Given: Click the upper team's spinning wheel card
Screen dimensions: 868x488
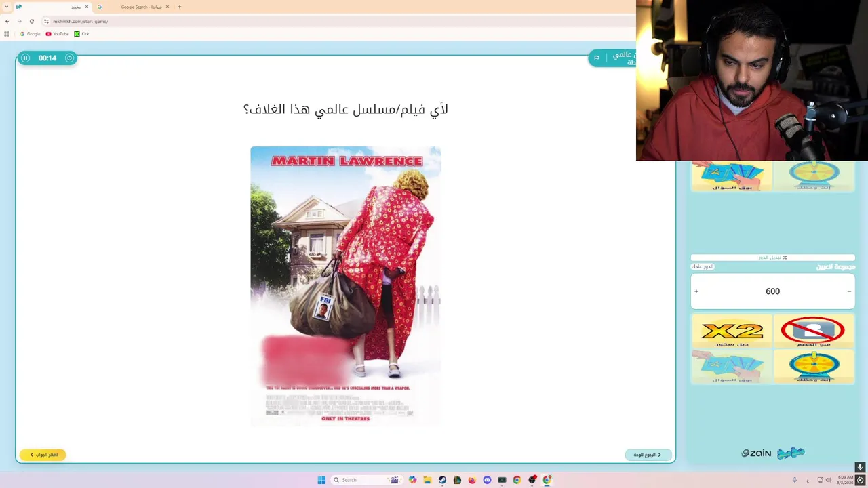Looking at the screenshot, I should click(813, 176).
